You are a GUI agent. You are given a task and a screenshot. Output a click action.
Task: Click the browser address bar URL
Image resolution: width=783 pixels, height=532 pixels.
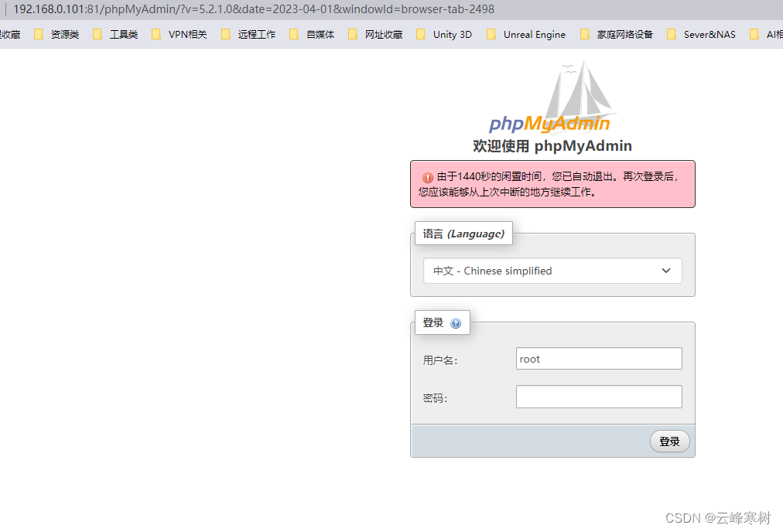[254, 9]
